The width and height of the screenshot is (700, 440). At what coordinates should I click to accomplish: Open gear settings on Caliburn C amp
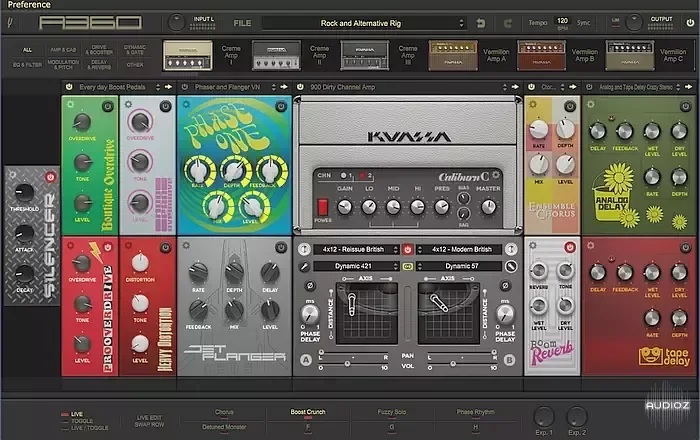click(496, 175)
